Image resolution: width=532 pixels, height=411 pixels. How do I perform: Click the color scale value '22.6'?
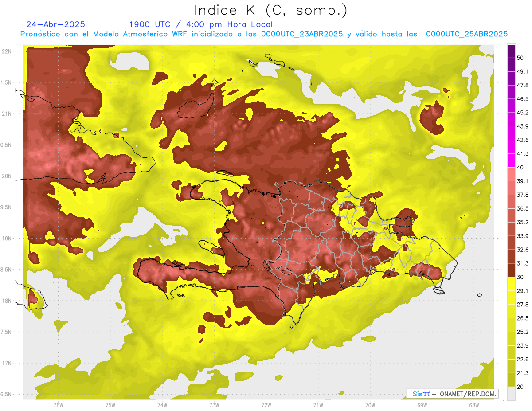click(x=523, y=359)
